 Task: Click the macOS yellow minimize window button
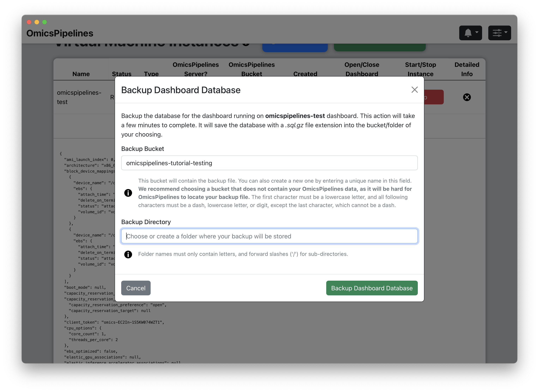pyautogui.click(x=37, y=22)
